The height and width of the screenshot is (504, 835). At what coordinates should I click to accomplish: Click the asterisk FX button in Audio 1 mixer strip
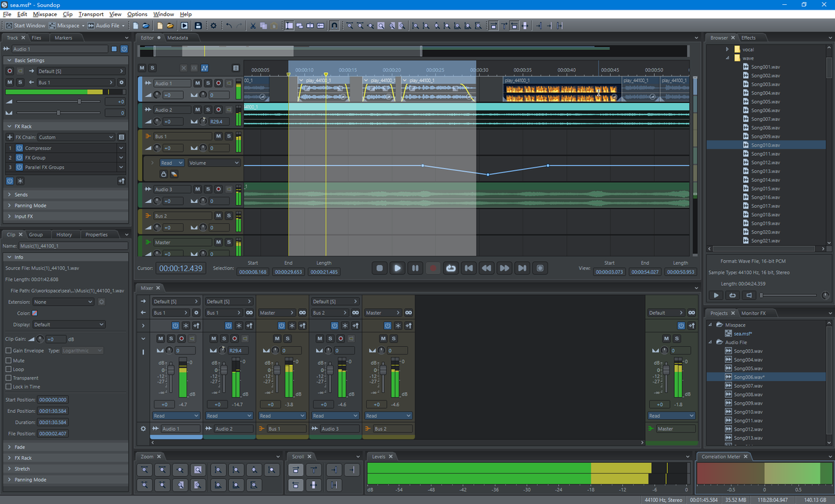point(185,325)
